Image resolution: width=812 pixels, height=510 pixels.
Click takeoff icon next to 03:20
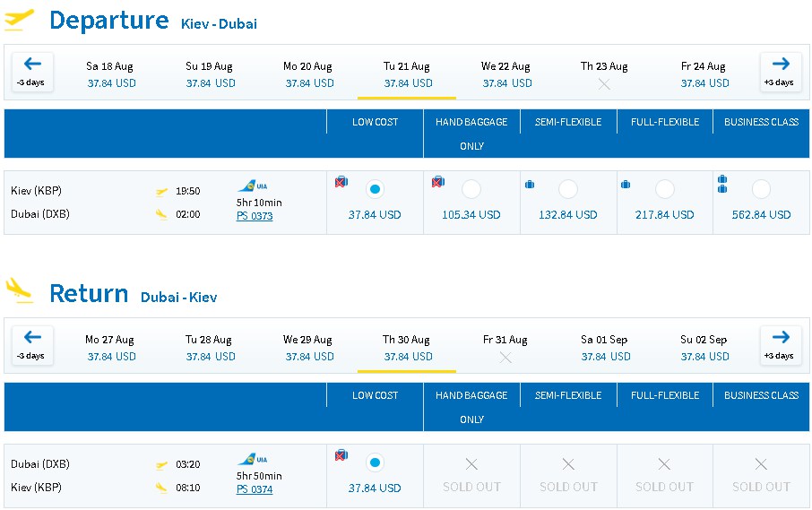(162, 465)
